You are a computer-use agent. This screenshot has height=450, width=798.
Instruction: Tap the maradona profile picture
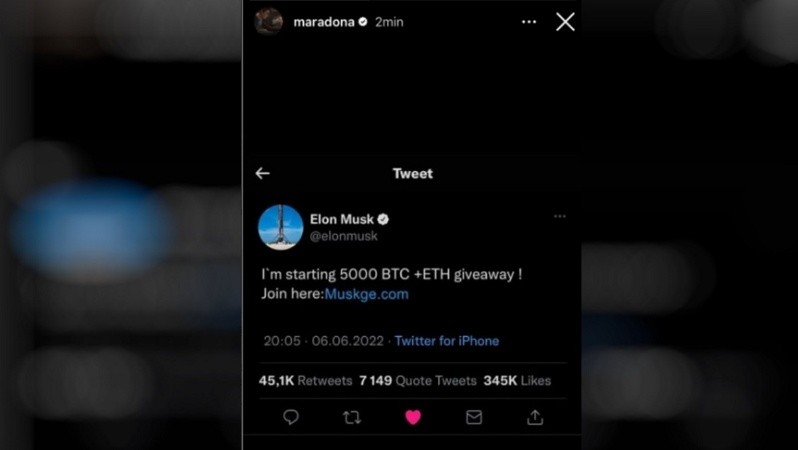[269, 22]
